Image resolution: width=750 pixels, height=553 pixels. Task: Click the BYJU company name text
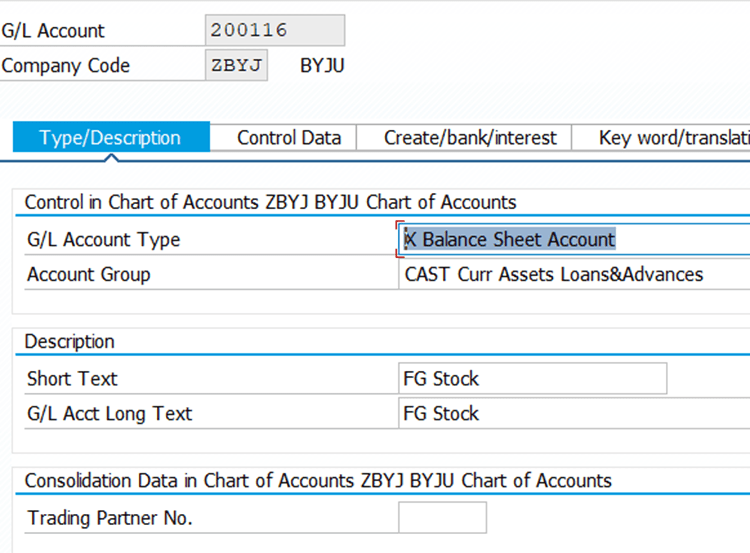click(x=322, y=66)
